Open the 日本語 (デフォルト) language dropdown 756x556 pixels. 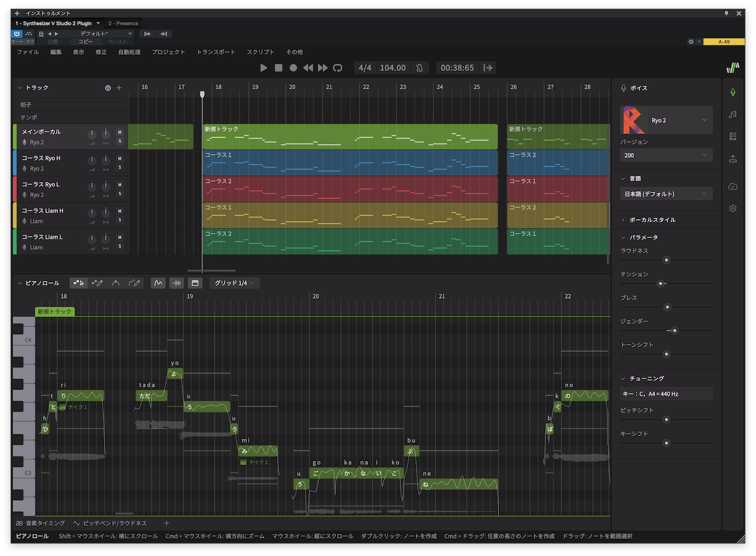(x=666, y=194)
